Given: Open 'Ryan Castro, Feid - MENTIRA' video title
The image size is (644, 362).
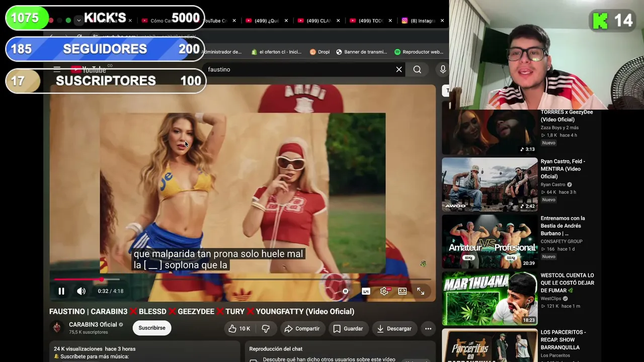Looking at the screenshot, I should (x=563, y=169).
